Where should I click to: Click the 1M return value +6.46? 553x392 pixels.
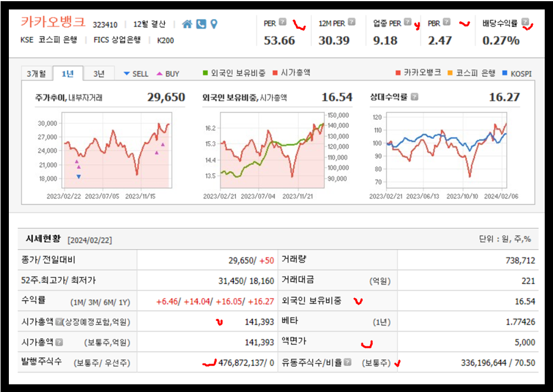pyautogui.click(x=168, y=302)
